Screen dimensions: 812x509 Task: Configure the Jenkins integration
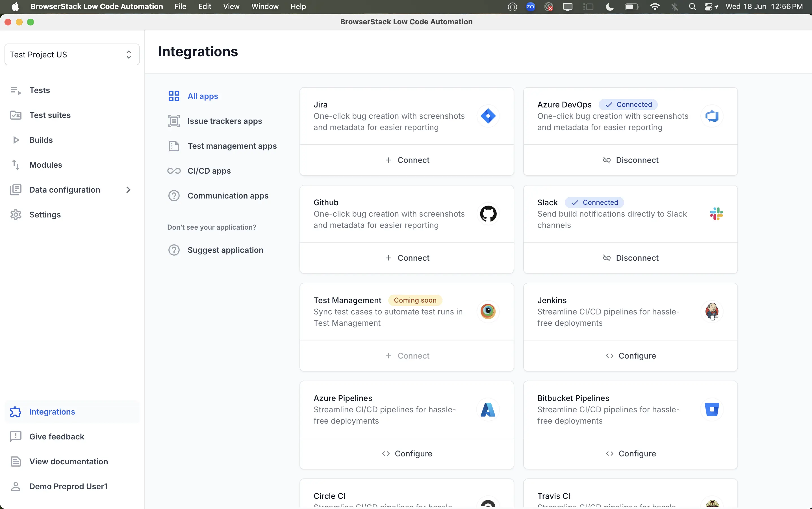[630, 356]
